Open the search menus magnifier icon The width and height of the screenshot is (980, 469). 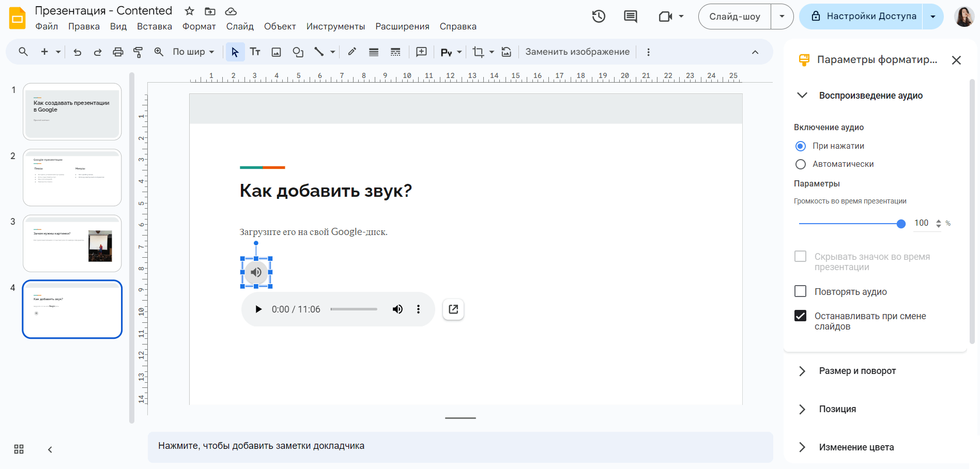tap(23, 52)
